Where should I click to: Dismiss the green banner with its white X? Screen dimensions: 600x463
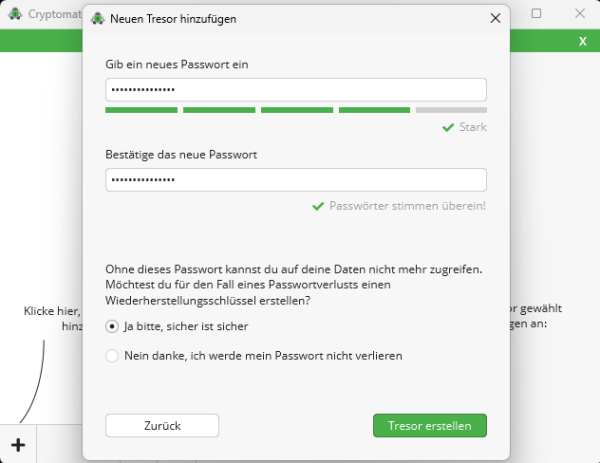[582, 41]
